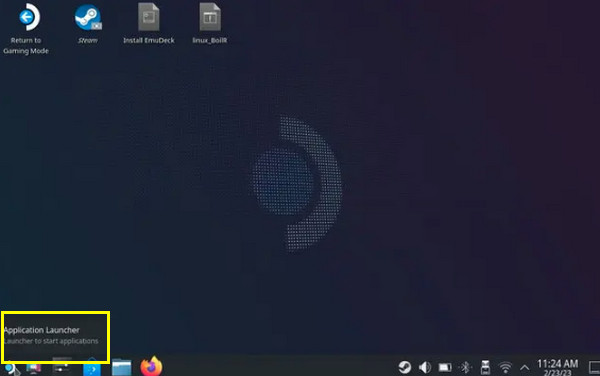Select the linux_BoilR desktop file
The width and height of the screenshot is (600, 376).
[210, 23]
